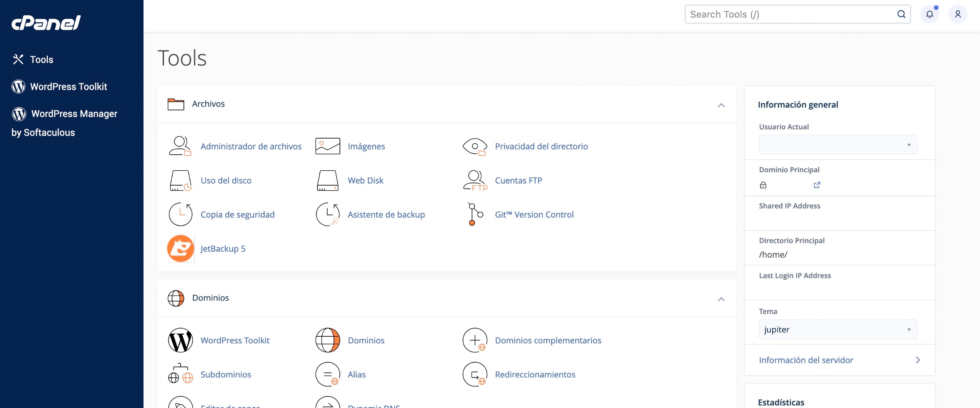Open the Privacidad del directorio eye icon

(x=475, y=146)
